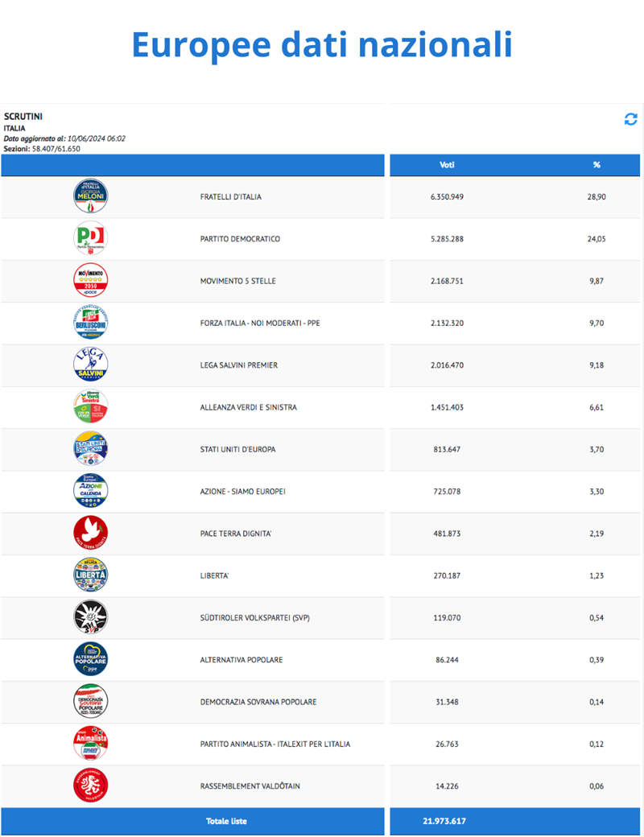Click the Lega Salvini Premier logo
The height and width of the screenshot is (837, 644).
coord(90,365)
